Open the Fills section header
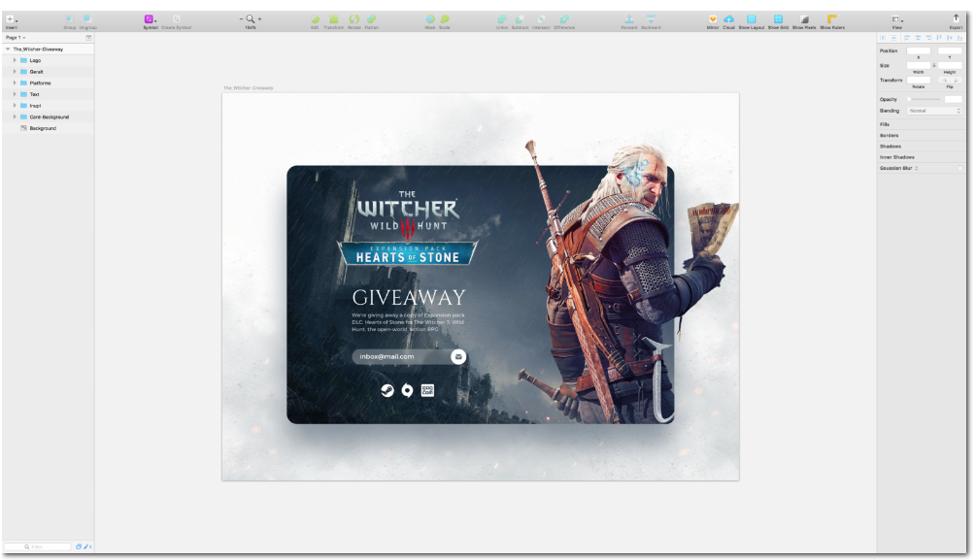Viewport: 975px width, 560px height. click(x=921, y=124)
